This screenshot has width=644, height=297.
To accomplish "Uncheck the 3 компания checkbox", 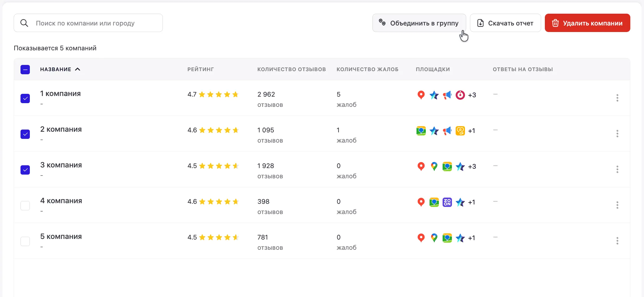I will coord(25,170).
